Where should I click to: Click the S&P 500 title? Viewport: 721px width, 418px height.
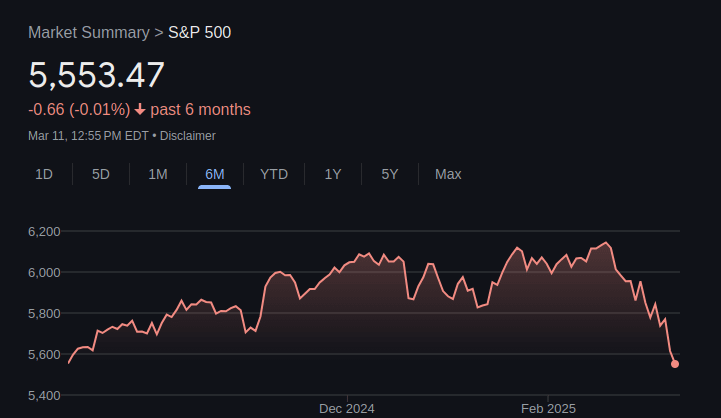[x=200, y=32]
